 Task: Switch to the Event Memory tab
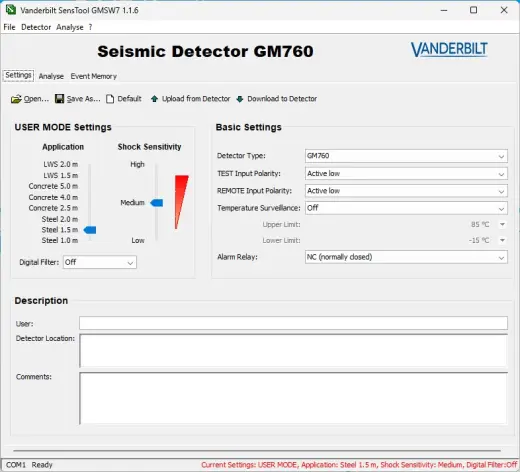click(94, 76)
